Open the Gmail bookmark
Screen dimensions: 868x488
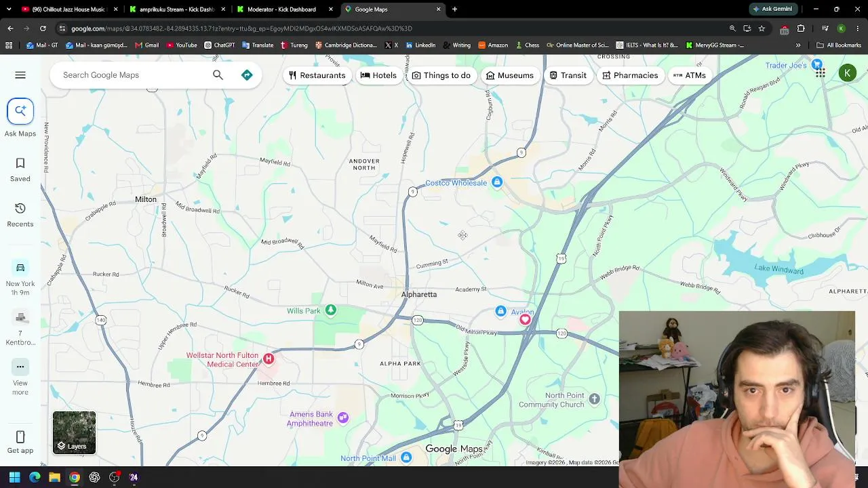(146, 45)
